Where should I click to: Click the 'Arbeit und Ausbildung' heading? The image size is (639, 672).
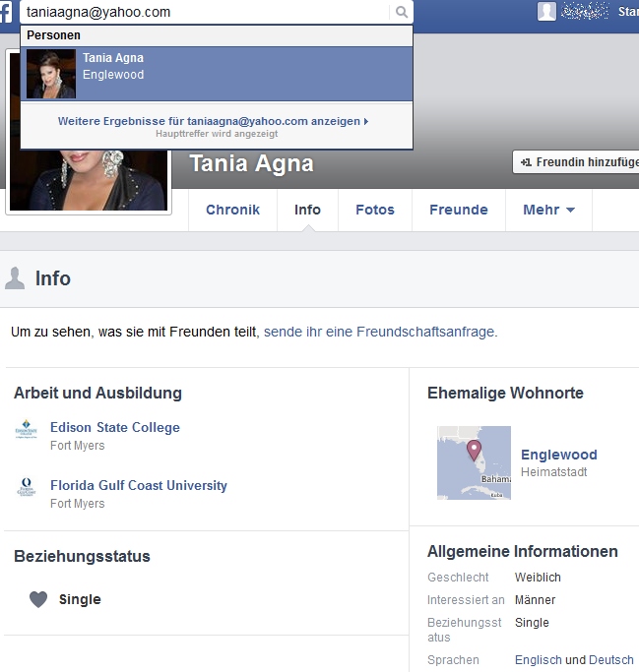pos(97,393)
